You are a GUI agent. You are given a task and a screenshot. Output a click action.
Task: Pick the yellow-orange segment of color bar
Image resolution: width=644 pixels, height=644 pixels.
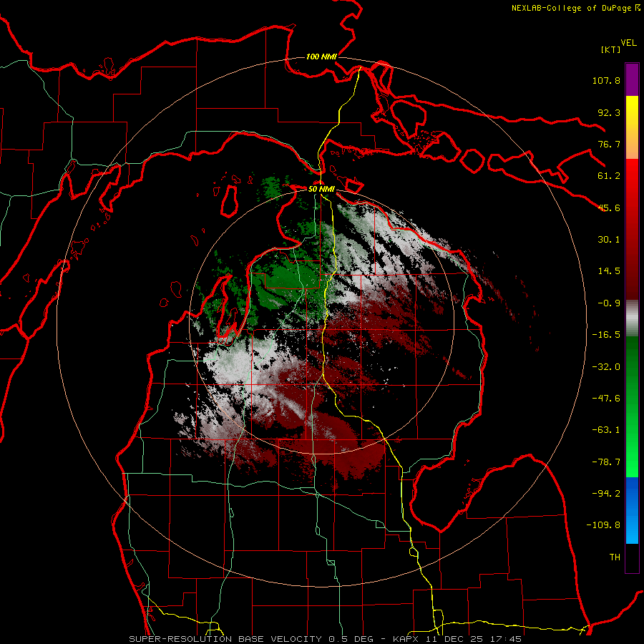pyautogui.click(x=632, y=127)
